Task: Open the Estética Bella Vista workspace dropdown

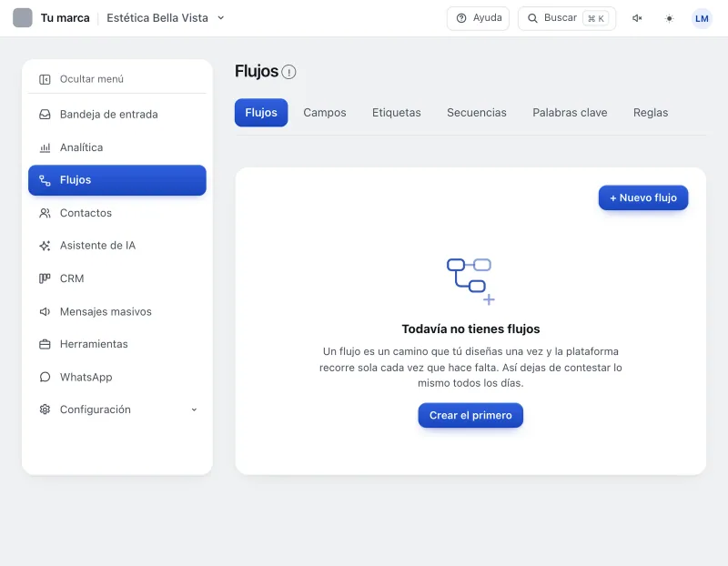Action: point(166,18)
